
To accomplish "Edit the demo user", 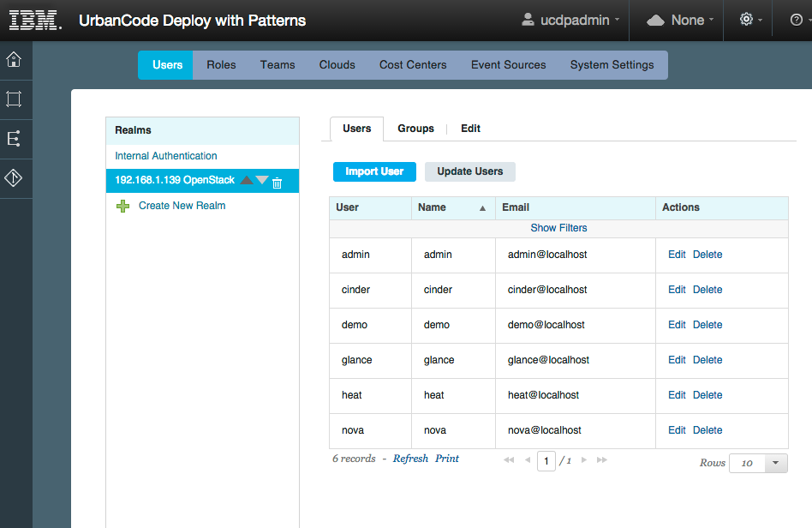I will (677, 325).
